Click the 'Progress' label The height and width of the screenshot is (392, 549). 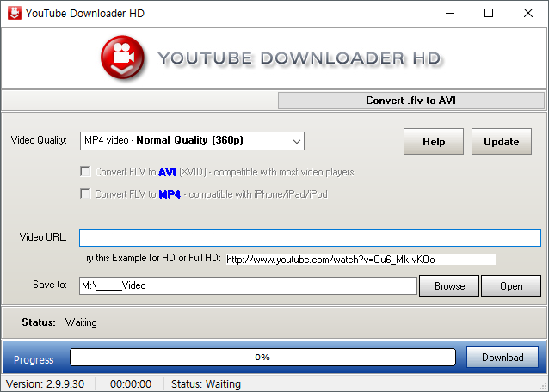coord(34,360)
